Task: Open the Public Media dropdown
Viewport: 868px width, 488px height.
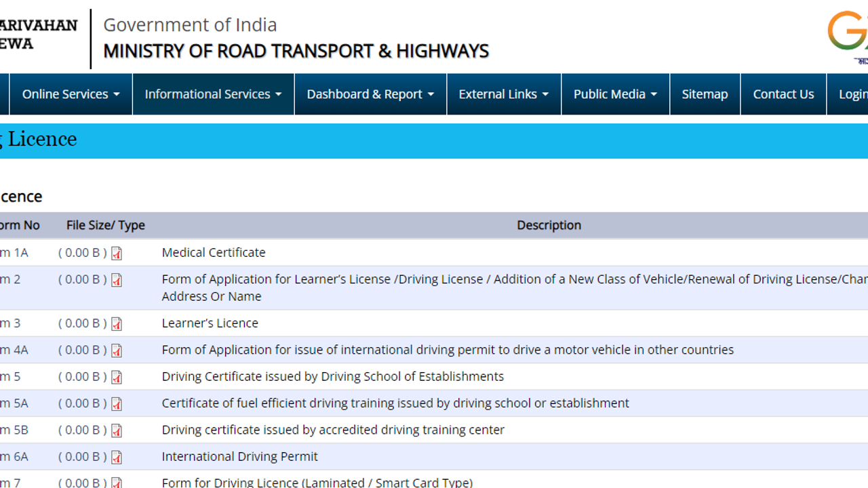Action: click(614, 94)
